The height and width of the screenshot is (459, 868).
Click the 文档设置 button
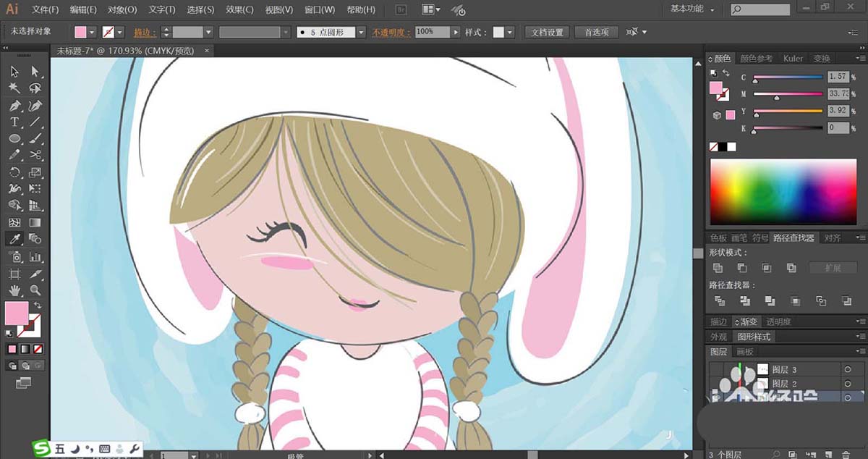pos(547,33)
